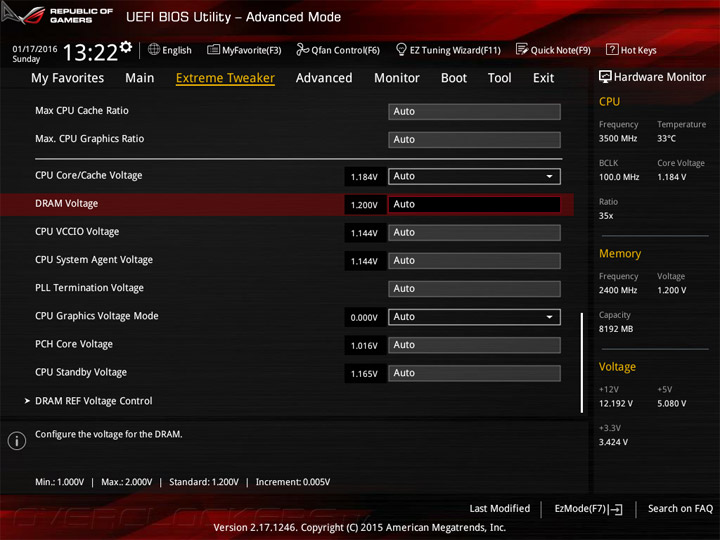Click the EZ Tuning Wizard lightbulb icon
This screenshot has height=540, width=720.
coord(401,49)
